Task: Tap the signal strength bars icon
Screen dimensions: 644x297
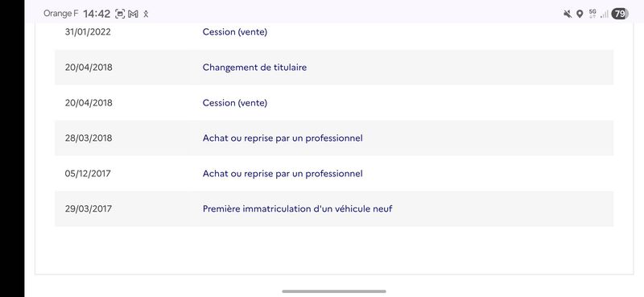Action: 605,14
